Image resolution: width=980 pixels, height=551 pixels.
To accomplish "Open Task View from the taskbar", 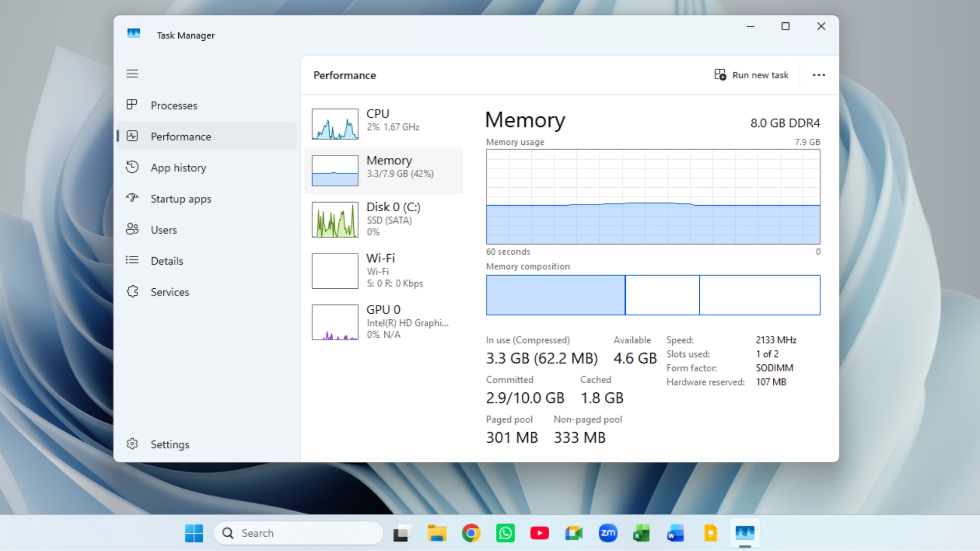I will [x=402, y=533].
